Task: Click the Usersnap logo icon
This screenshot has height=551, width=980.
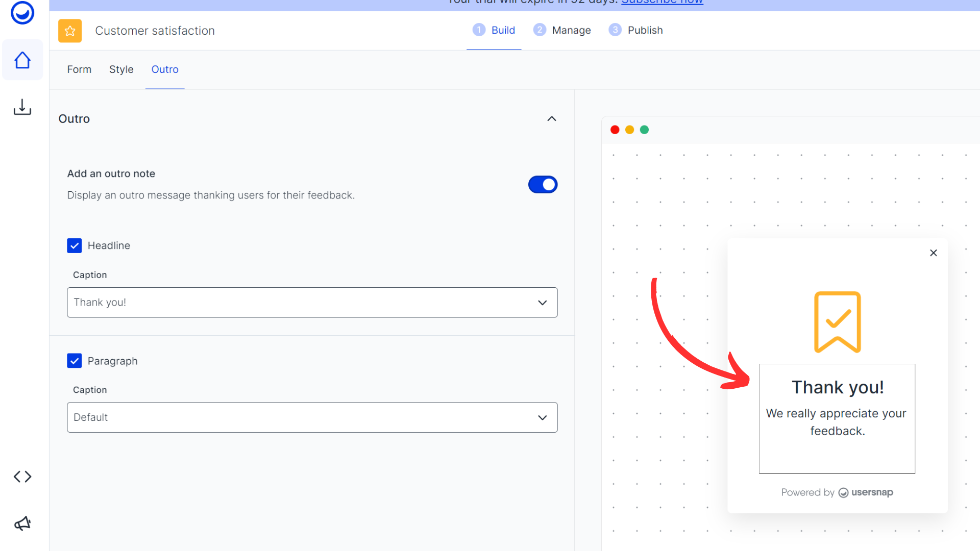Action: click(22, 13)
